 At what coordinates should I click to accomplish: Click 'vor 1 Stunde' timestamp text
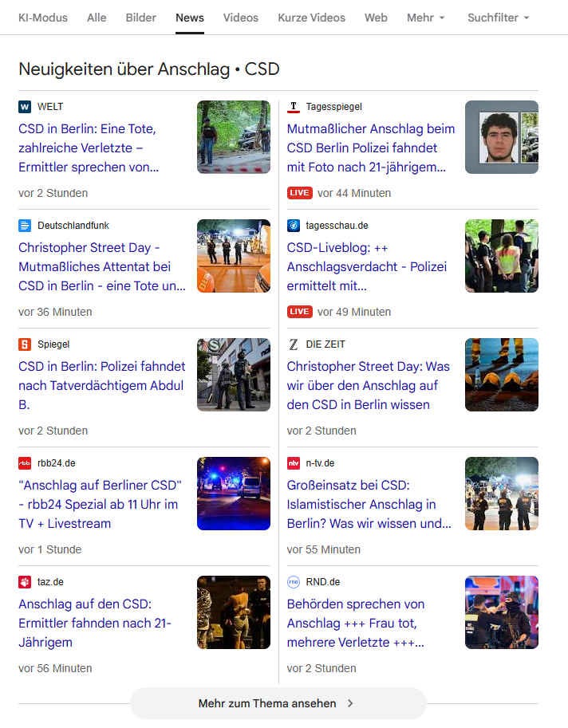pyautogui.click(x=50, y=549)
